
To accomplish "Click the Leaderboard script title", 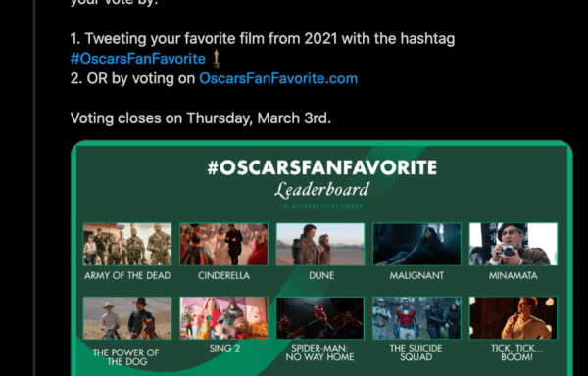I will [321, 190].
